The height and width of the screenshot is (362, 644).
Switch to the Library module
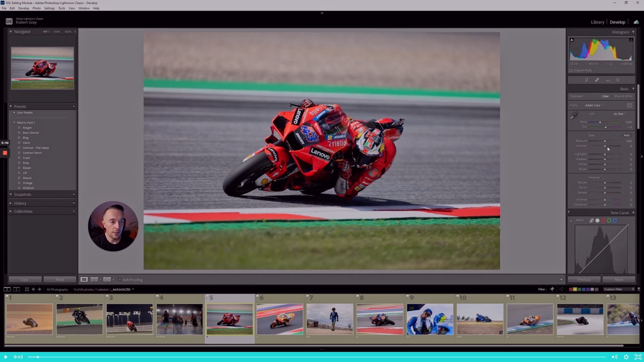click(597, 22)
